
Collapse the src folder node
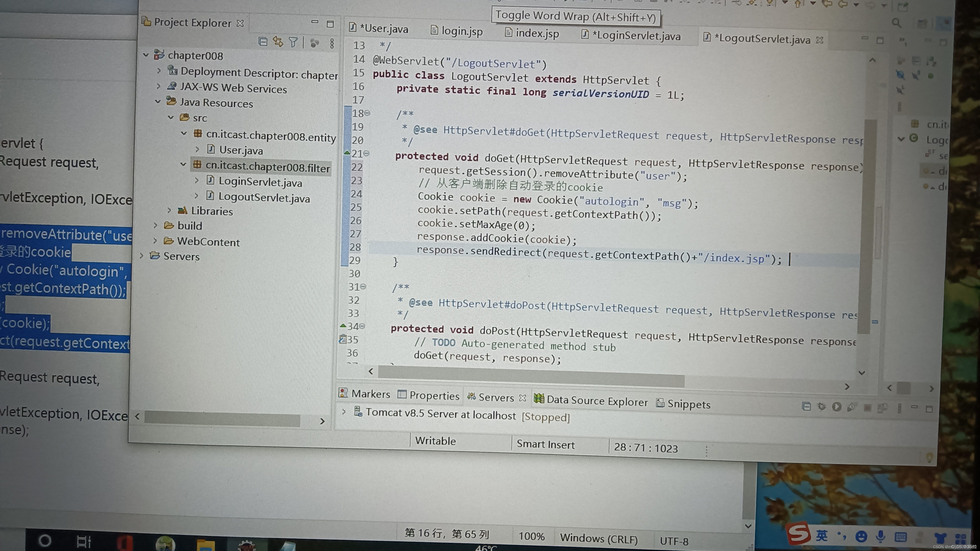171,117
